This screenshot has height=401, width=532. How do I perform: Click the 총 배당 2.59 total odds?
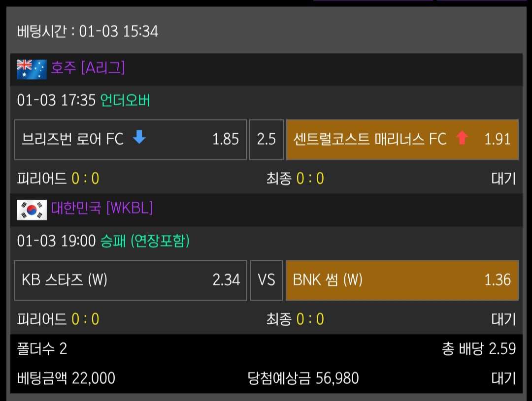478,349
